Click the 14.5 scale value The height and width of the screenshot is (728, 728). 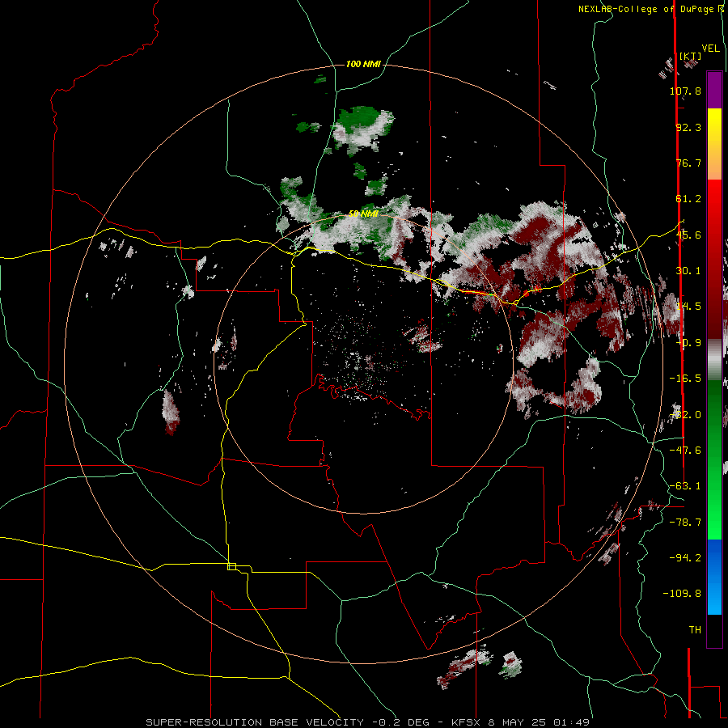pyautogui.click(x=688, y=307)
